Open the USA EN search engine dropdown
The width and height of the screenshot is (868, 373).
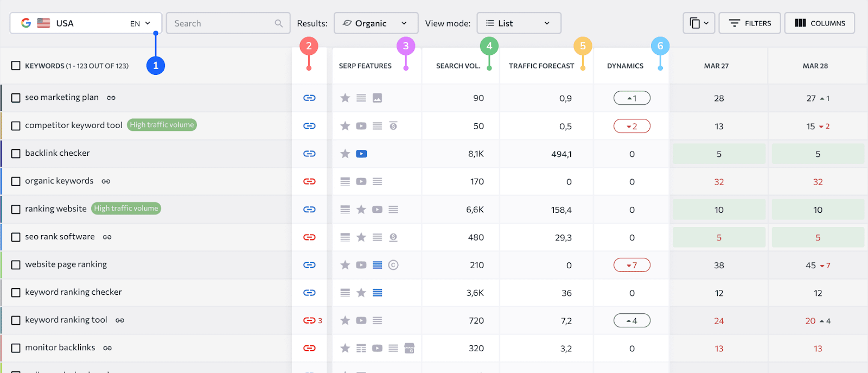(86, 23)
